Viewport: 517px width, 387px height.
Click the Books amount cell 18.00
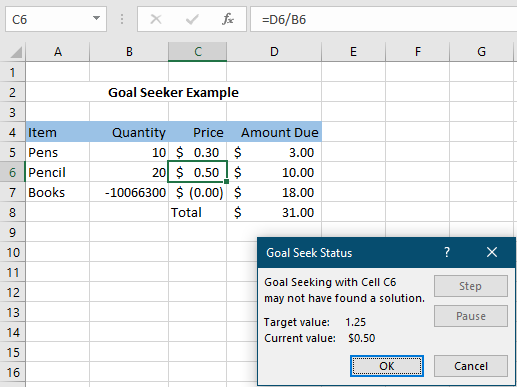pos(274,192)
